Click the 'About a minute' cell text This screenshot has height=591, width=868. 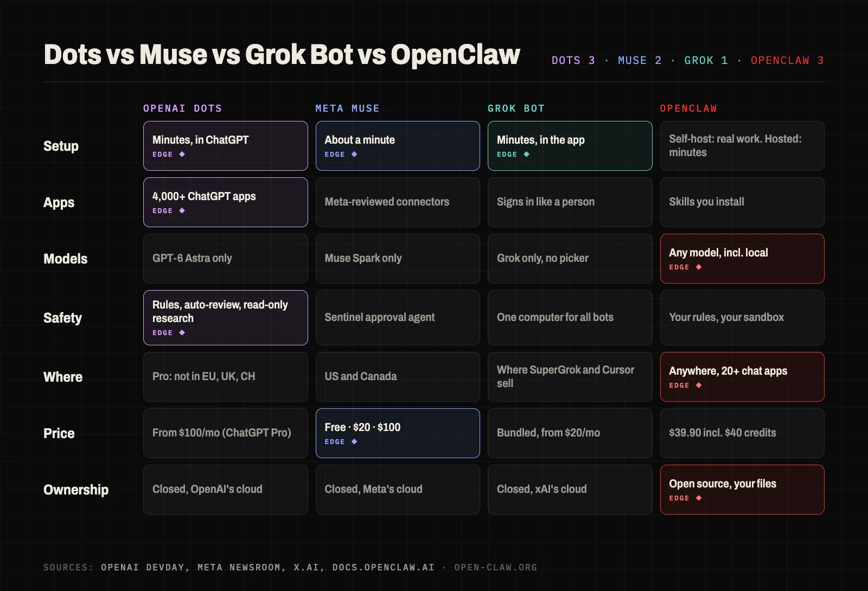pos(360,140)
